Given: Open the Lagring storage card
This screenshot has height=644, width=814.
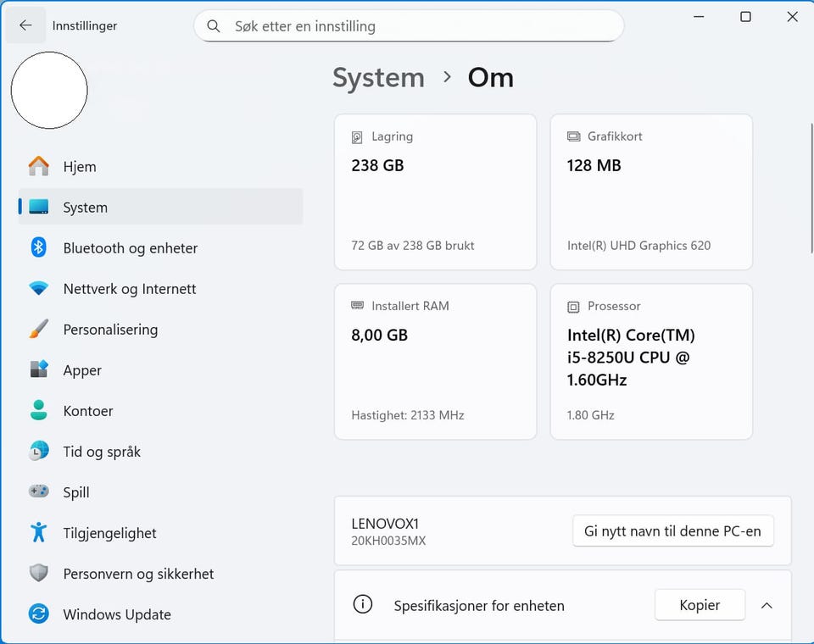Looking at the screenshot, I should (x=435, y=192).
